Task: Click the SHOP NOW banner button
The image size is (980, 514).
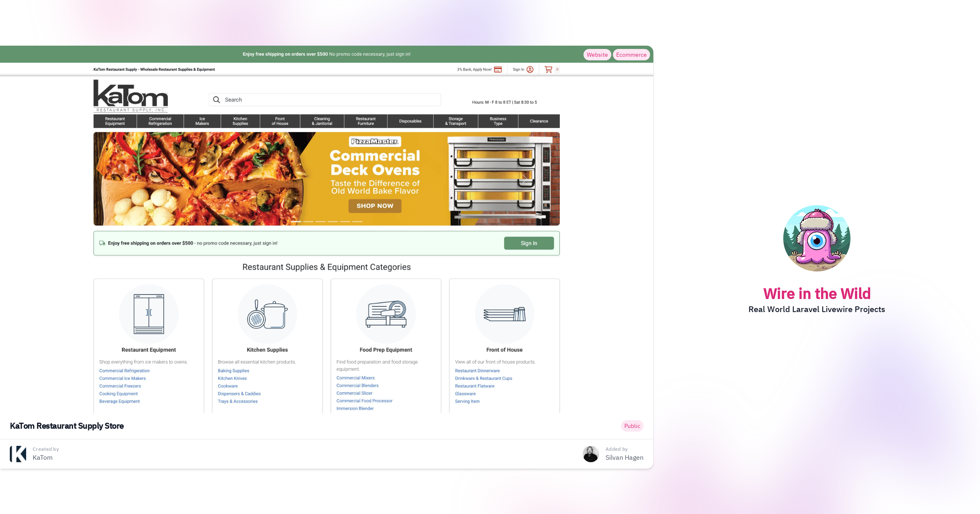Action: click(375, 206)
